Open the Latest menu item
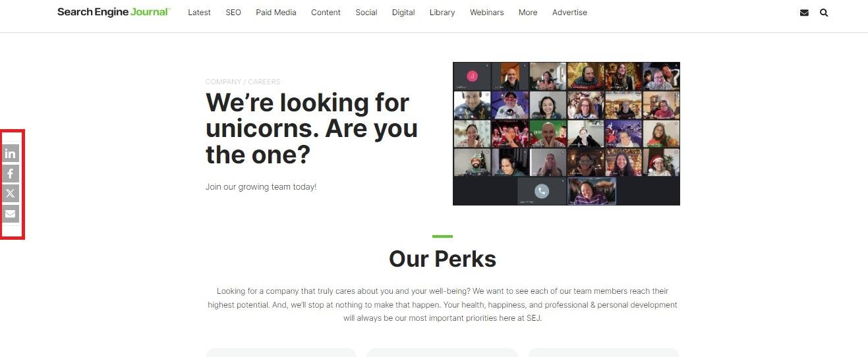Viewport: 868px width, 357px height. [199, 13]
